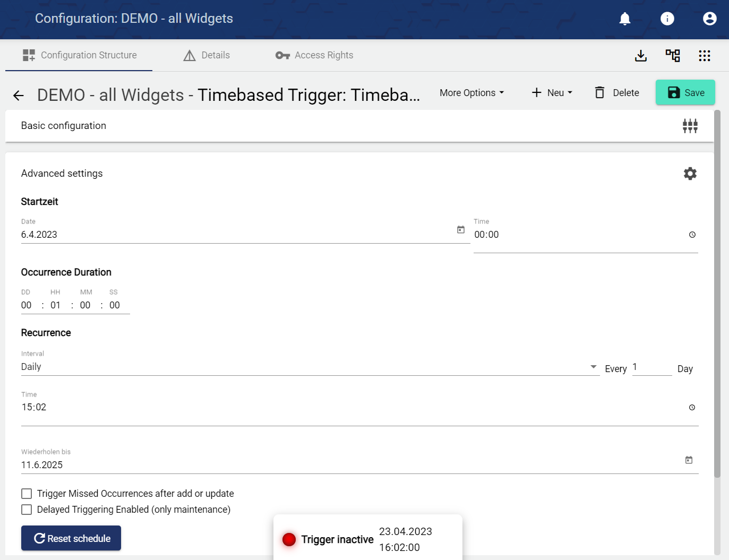This screenshot has width=729, height=560.
Task: Open the notifications bell
Action: pyautogui.click(x=625, y=19)
